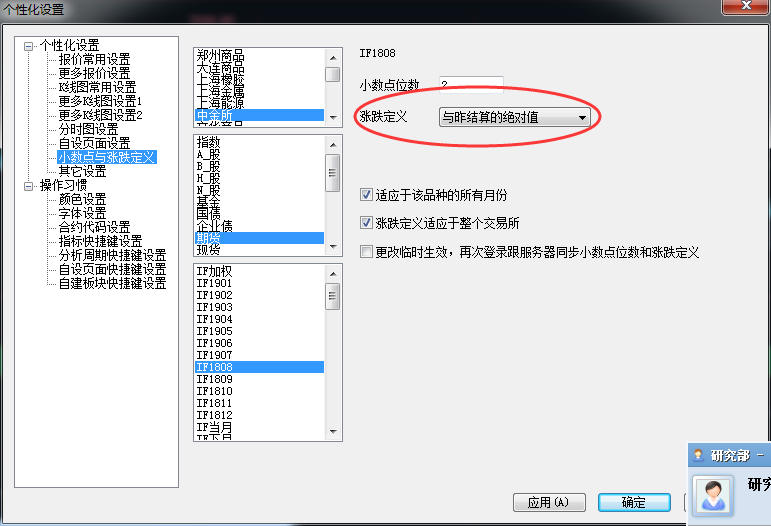Select K线图常用设置 tree item
The image size is (771, 526).
pyautogui.click(x=97, y=87)
